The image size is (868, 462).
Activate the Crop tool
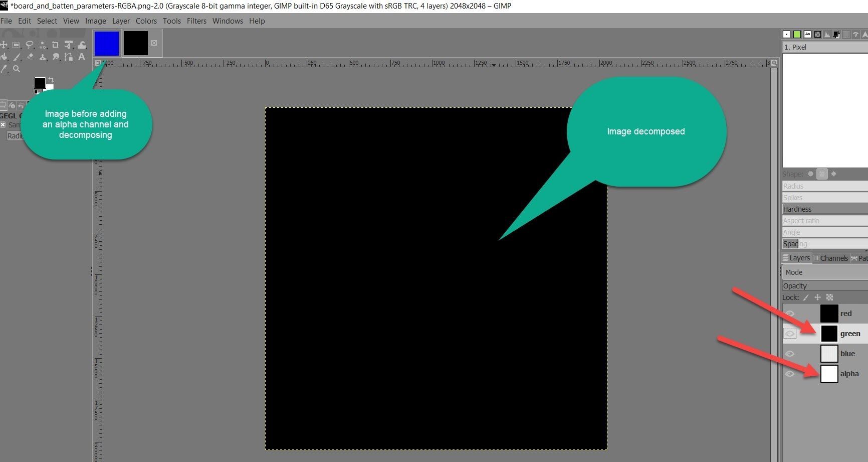tap(56, 45)
